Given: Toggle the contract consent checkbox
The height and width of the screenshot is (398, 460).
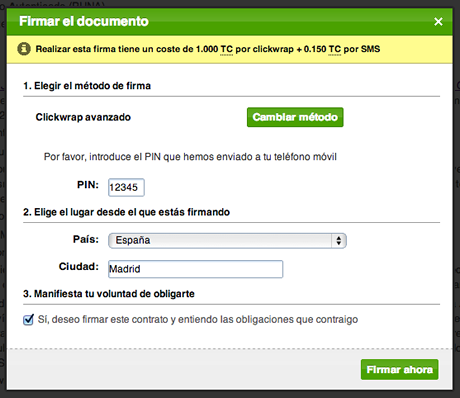Looking at the screenshot, I should click(x=28, y=319).
